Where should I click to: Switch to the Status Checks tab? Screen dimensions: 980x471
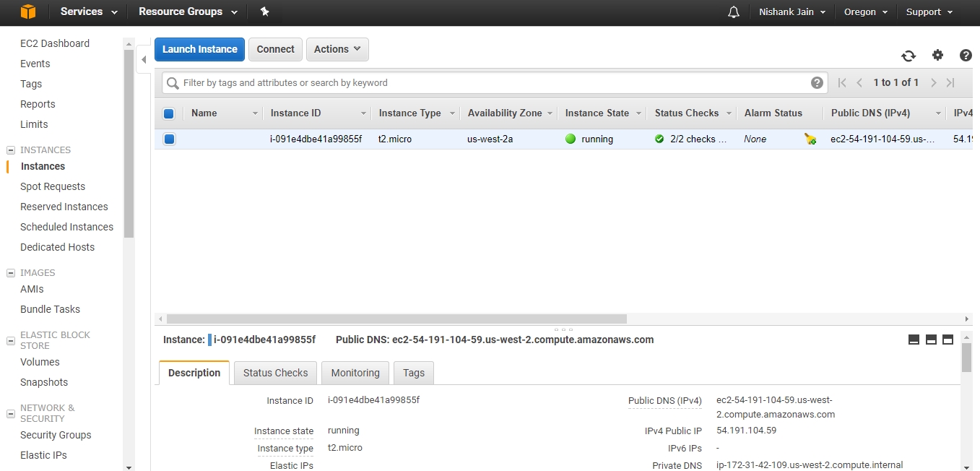click(275, 373)
